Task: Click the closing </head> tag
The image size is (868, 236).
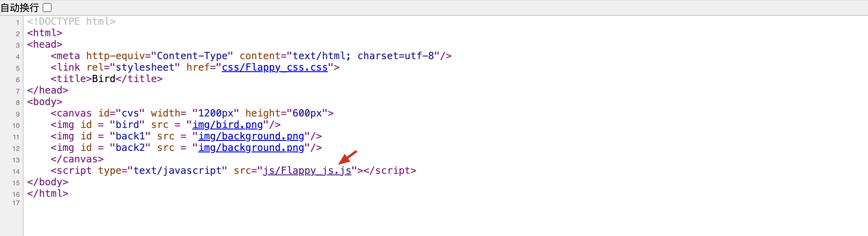Action: (48, 91)
